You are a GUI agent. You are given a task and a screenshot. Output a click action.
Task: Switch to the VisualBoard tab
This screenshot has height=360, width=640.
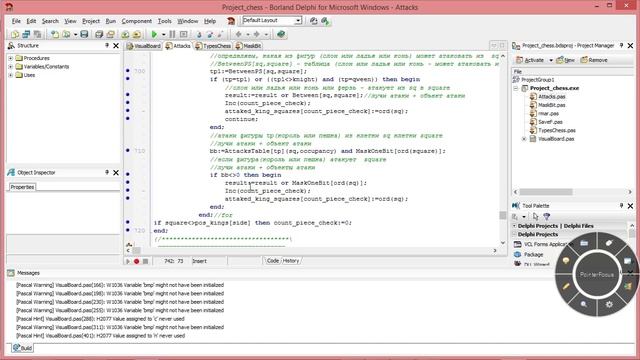pos(144,46)
